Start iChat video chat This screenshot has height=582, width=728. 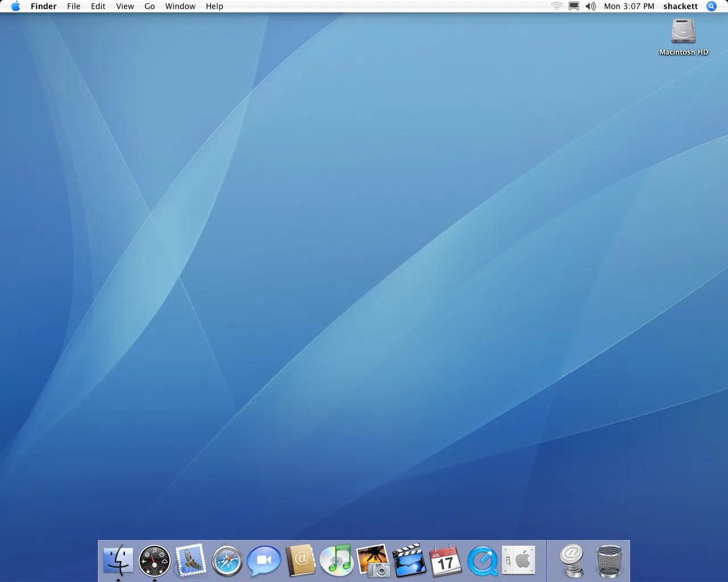click(263, 560)
